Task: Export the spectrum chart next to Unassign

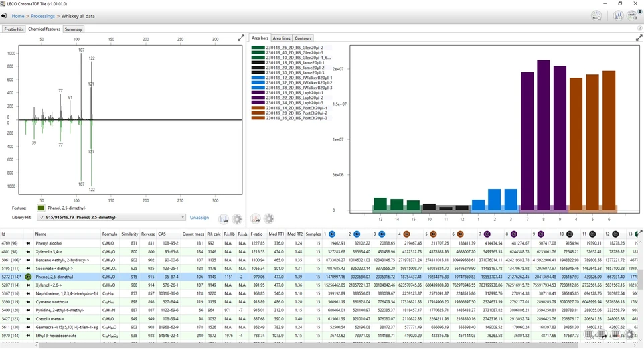Action: click(x=224, y=219)
